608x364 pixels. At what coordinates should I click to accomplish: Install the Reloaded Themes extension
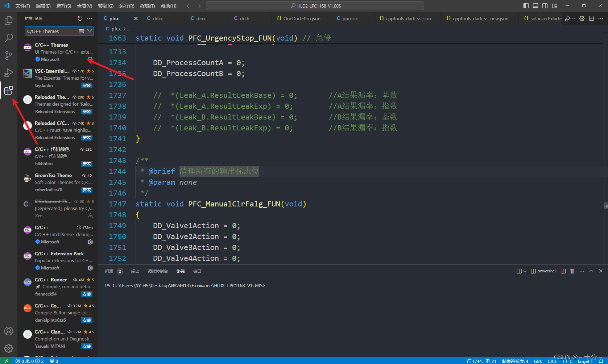coord(87,112)
